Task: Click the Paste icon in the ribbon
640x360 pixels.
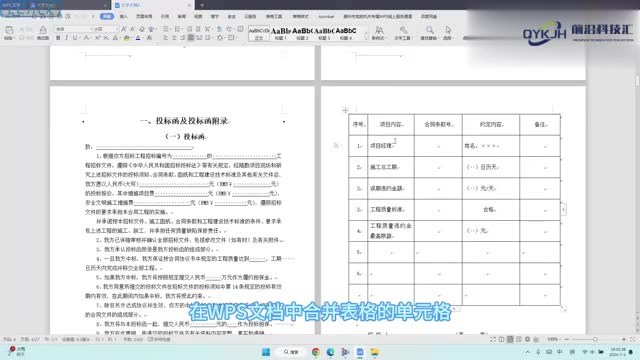Action: [x=9, y=30]
